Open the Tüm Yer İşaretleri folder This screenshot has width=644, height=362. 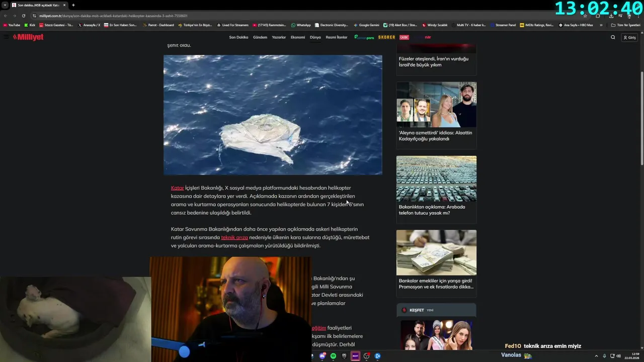(x=625, y=25)
